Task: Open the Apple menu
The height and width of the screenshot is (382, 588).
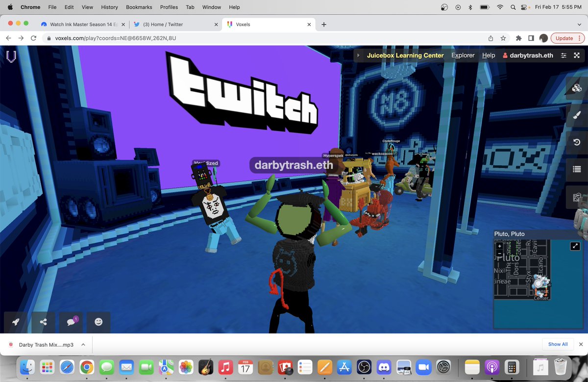Action: tap(10, 7)
